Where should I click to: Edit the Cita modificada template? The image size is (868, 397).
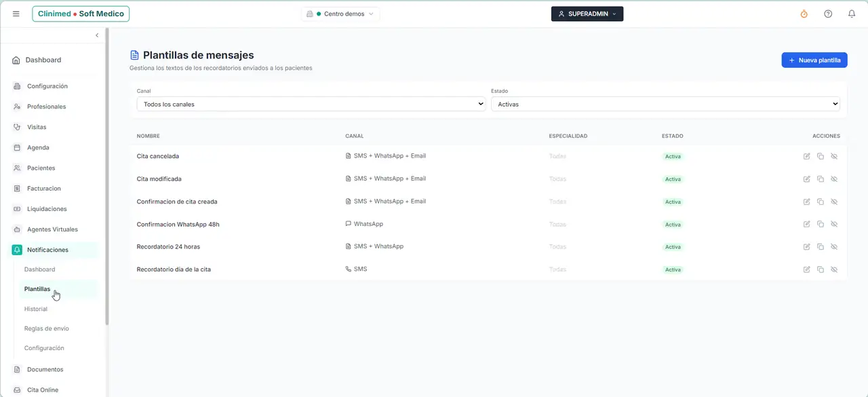tap(806, 179)
